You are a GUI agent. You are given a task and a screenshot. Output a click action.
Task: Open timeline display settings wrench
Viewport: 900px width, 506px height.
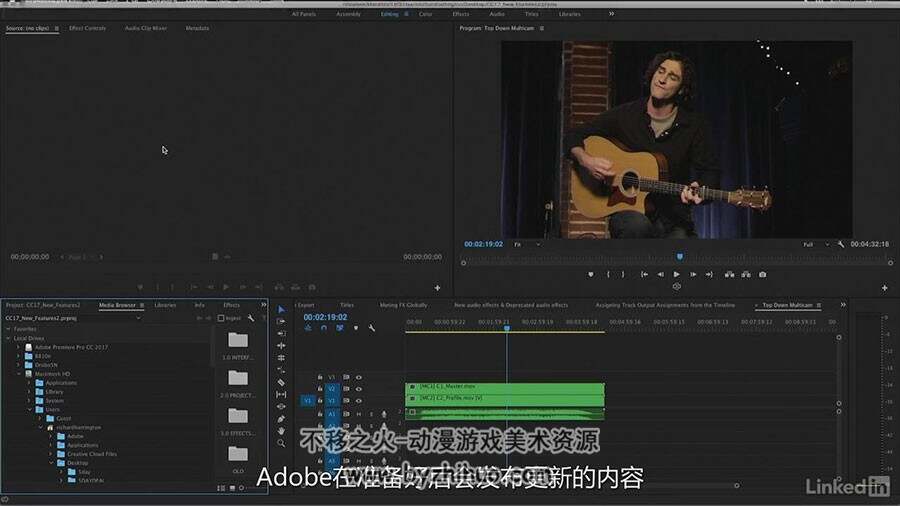(372, 328)
